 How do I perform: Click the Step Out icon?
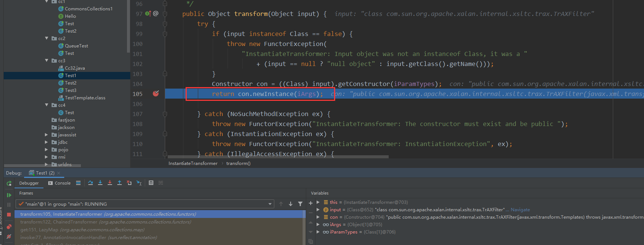[x=120, y=183]
